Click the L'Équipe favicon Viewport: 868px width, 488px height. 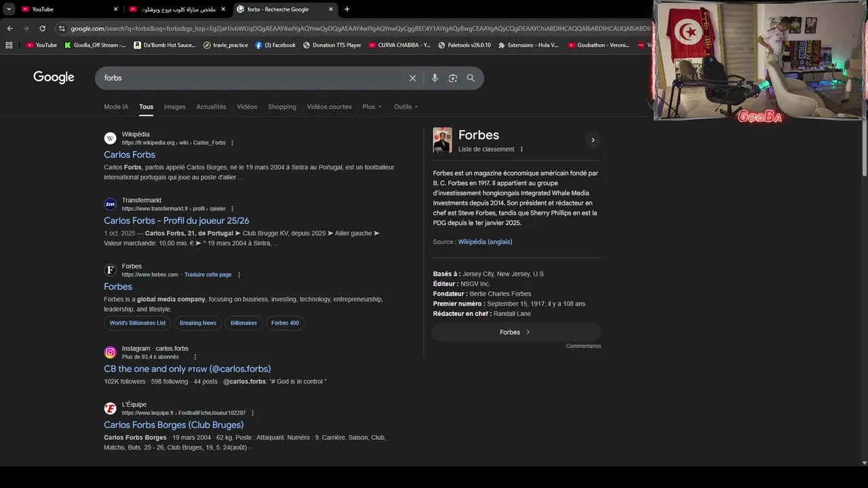pos(110,408)
